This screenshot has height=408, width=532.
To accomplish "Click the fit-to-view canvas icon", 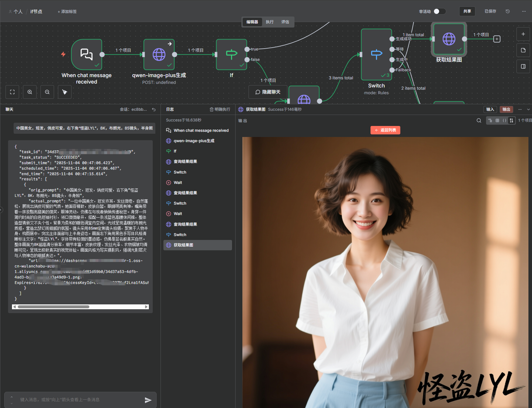I will [12, 92].
